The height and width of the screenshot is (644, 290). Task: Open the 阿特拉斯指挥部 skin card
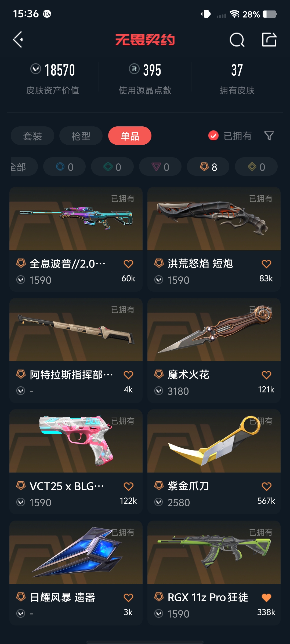pos(76,350)
